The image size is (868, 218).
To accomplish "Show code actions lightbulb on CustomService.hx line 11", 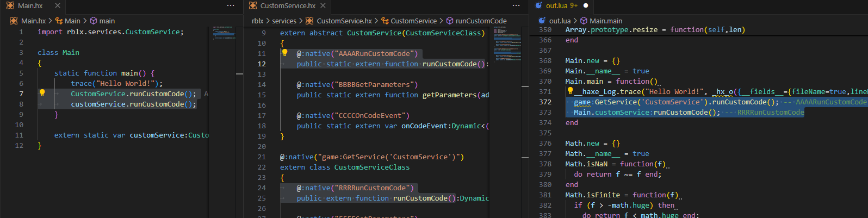I will pyautogui.click(x=284, y=53).
